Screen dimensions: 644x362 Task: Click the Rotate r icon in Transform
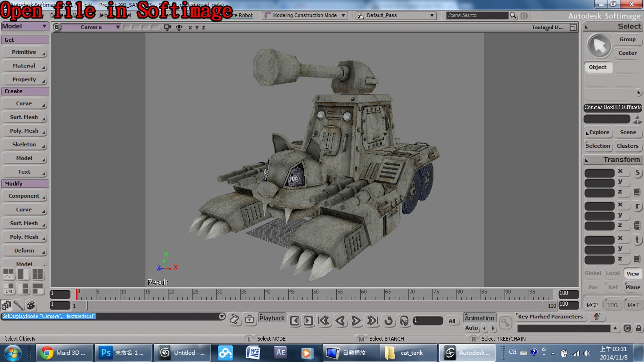click(x=637, y=206)
